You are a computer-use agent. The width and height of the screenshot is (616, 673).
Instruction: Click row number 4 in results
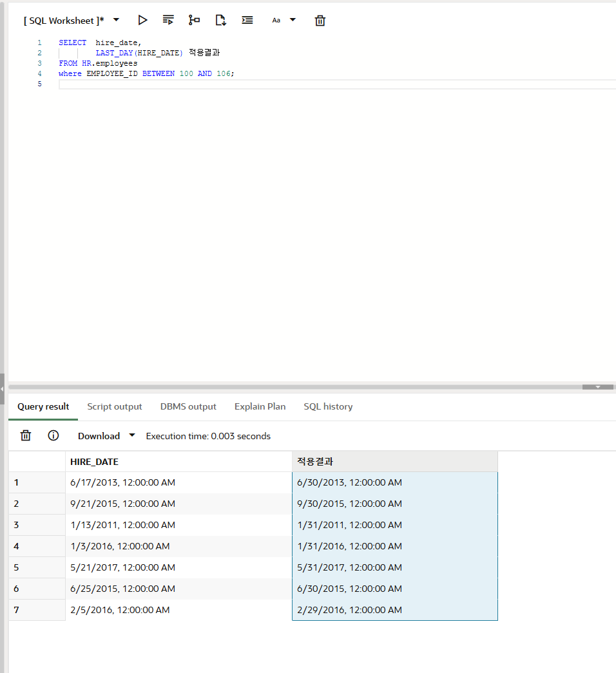pos(37,546)
